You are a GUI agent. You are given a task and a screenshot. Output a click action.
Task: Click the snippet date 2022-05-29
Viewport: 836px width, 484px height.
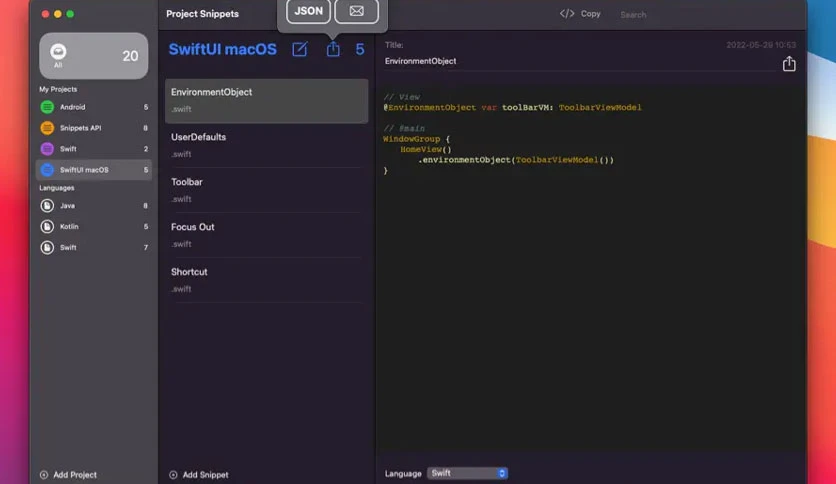pos(761,45)
